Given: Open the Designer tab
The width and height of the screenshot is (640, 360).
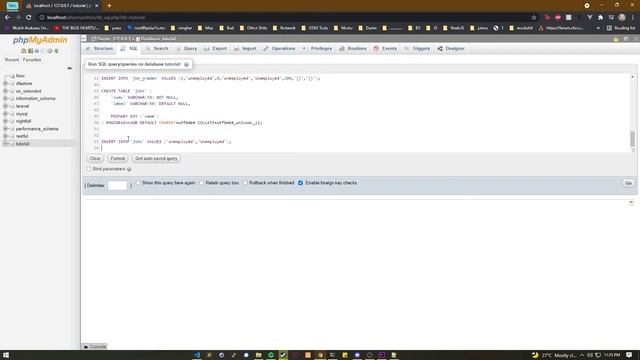Looking at the screenshot, I should (451, 49).
